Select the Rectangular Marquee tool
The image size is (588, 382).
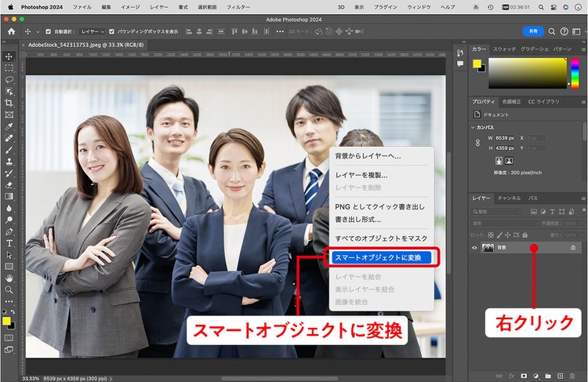(x=9, y=68)
